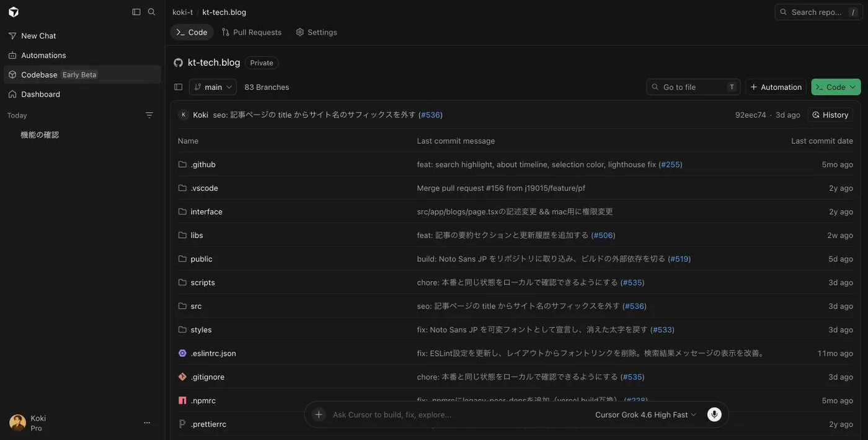Focus the Search repo field
Viewport: 868px width, 440px height.
click(819, 12)
